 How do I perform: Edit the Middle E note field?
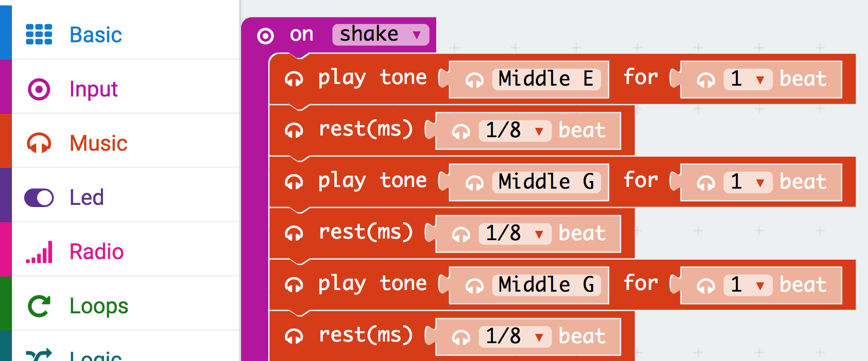(x=546, y=79)
